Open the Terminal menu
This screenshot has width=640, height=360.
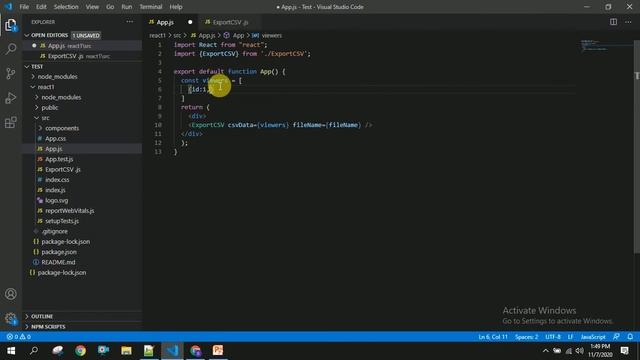(x=151, y=7)
